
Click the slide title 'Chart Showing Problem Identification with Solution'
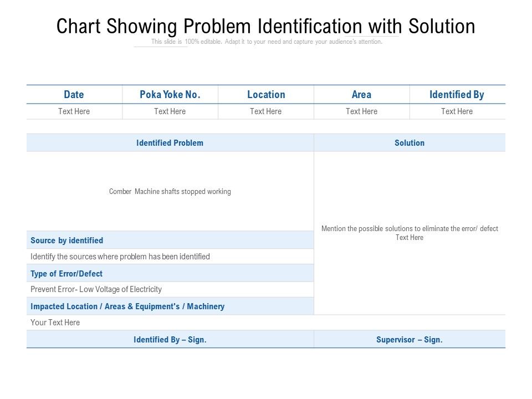click(265, 27)
